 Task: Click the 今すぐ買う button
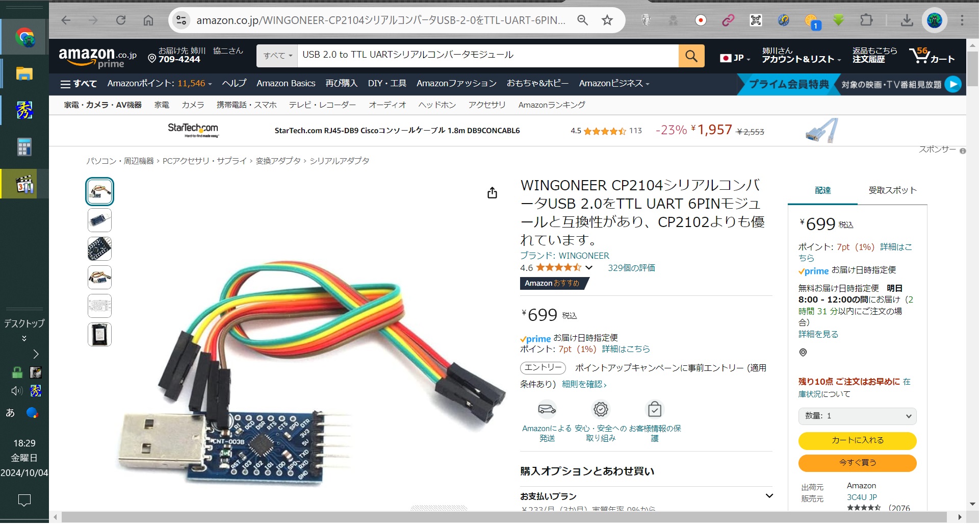[x=858, y=463]
